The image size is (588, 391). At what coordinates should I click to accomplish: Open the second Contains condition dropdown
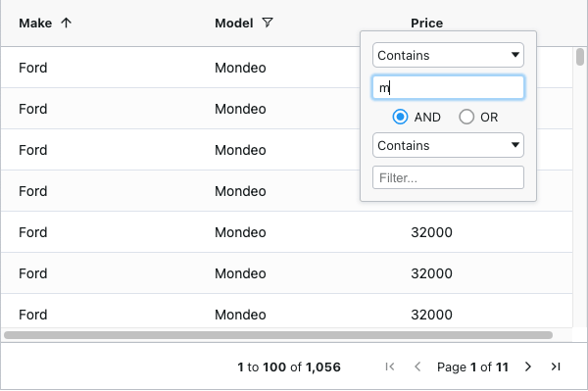[x=448, y=145]
